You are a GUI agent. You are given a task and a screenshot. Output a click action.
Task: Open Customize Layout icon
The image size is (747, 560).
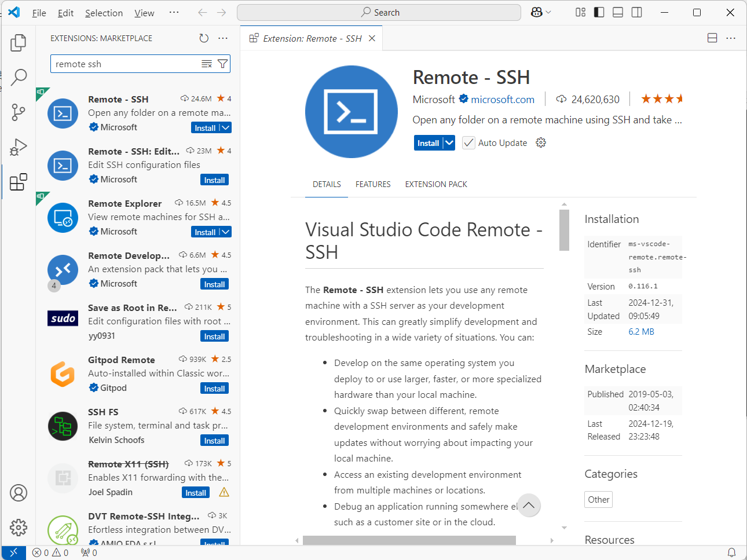point(580,12)
